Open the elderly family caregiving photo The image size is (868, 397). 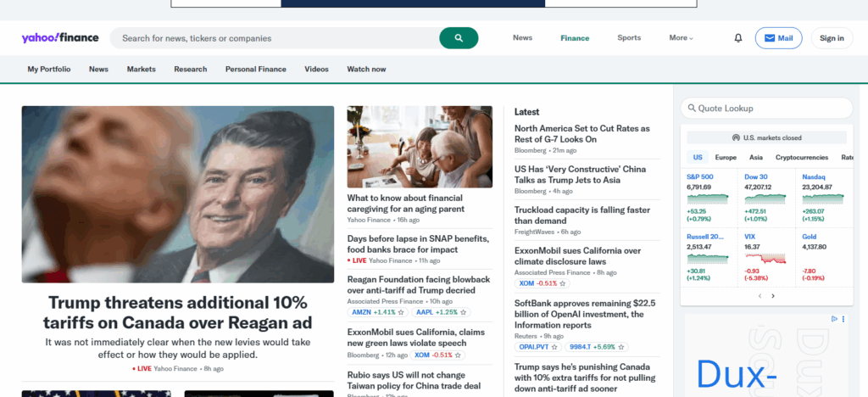420,147
